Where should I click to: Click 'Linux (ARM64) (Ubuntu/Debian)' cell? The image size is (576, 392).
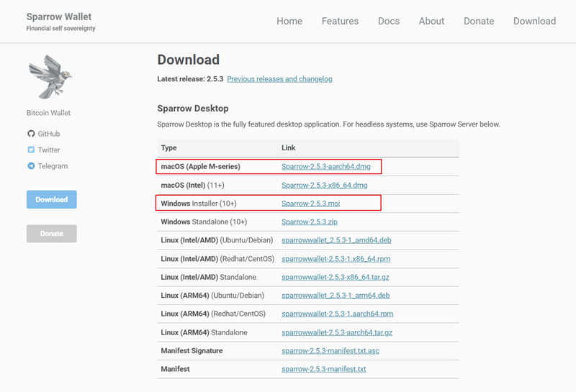[212, 296]
